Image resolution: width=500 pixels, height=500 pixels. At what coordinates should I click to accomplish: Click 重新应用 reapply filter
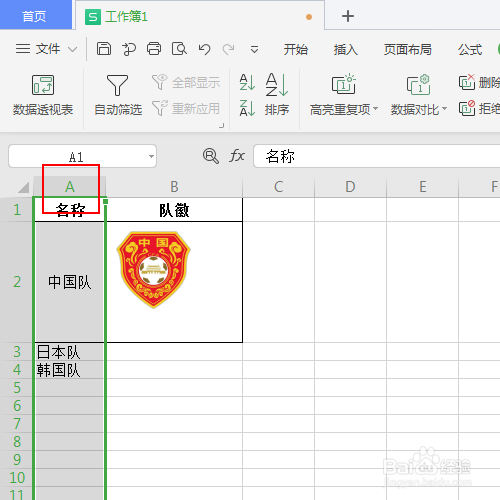pyautogui.click(x=186, y=109)
